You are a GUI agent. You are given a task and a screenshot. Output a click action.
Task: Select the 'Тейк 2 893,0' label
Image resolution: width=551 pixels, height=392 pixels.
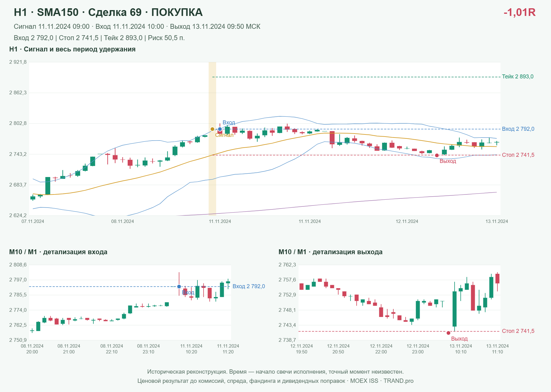[x=518, y=77]
